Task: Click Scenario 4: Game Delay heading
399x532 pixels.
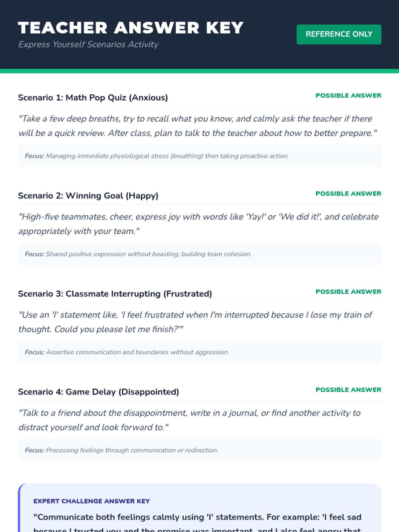Action: [x=98, y=392]
